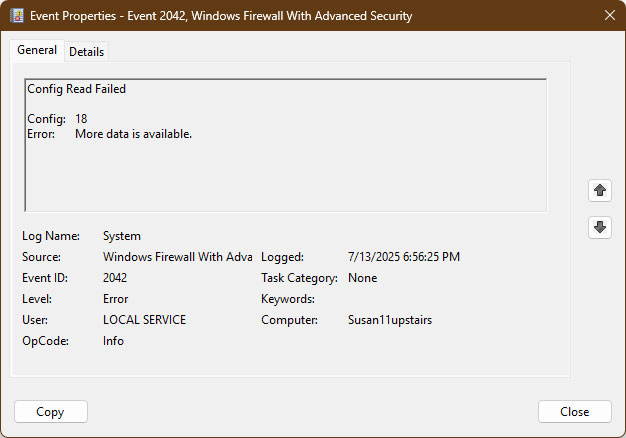This screenshot has height=438, width=626.
Task: Click the Level value "Error"
Action: (116, 299)
